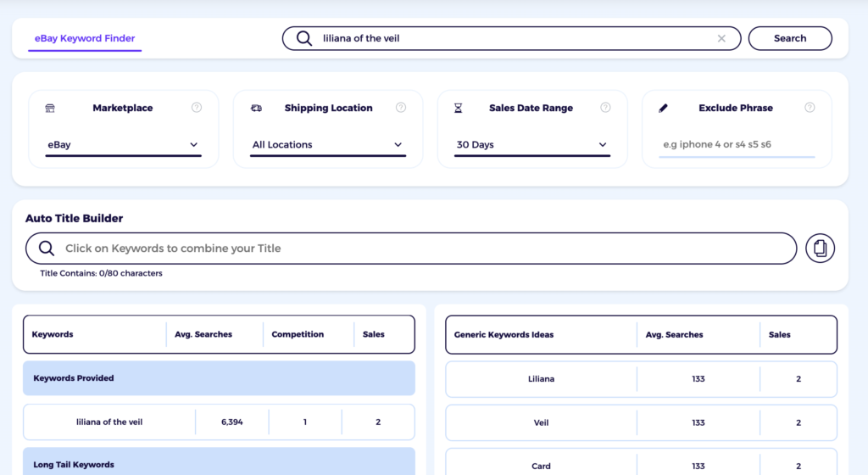Viewport: 868px width, 475px height.
Task: Expand the All Locations dropdown
Action: (x=328, y=144)
